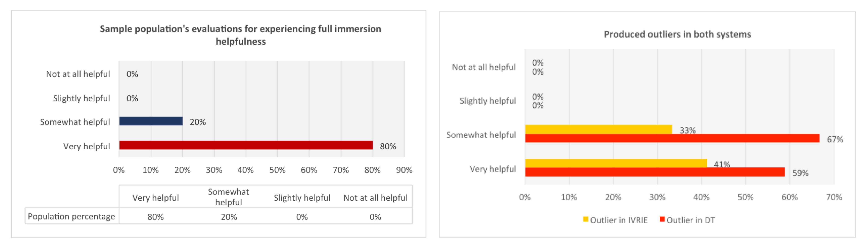Viewport: 868px width, 248px height.
Task: Click the yellow 33% Somewhat helpful bar
Action: coord(598,129)
